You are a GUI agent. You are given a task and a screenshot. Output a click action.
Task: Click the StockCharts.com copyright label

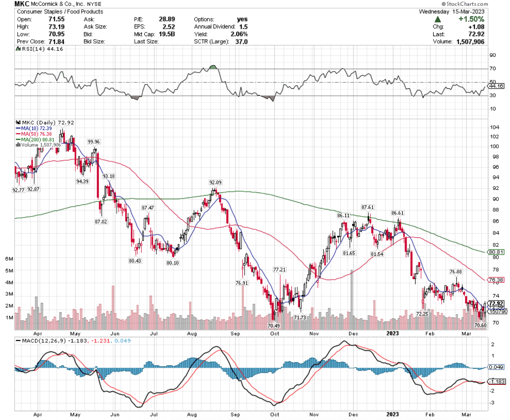[x=465, y=4]
